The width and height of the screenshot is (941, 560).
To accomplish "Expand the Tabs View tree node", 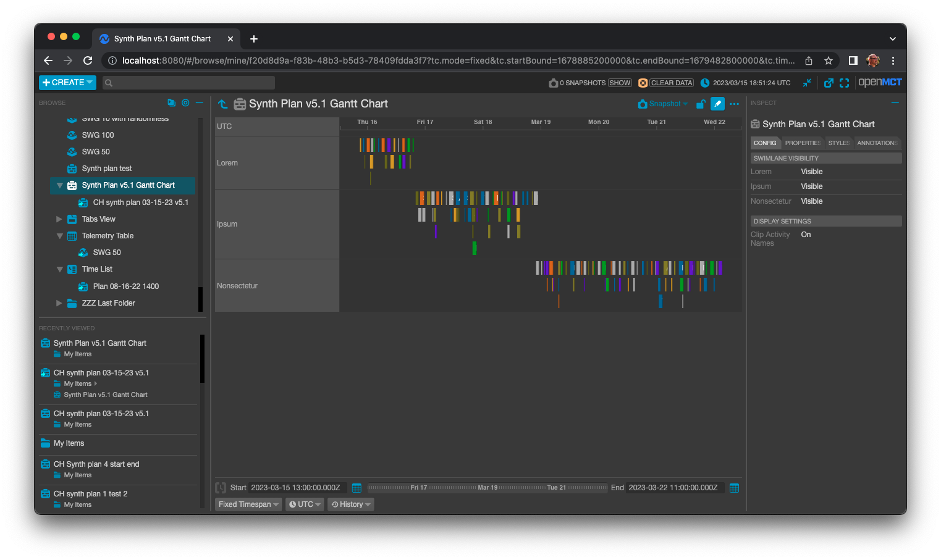I will [x=59, y=219].
